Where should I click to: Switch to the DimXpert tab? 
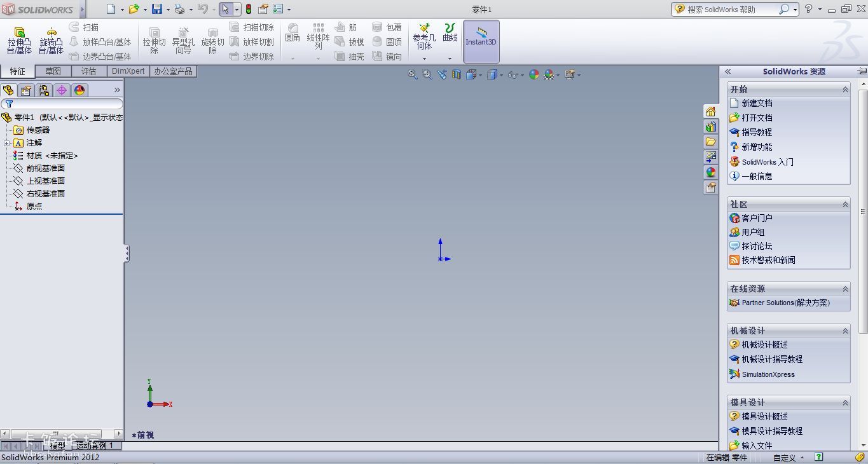(128, 71)
